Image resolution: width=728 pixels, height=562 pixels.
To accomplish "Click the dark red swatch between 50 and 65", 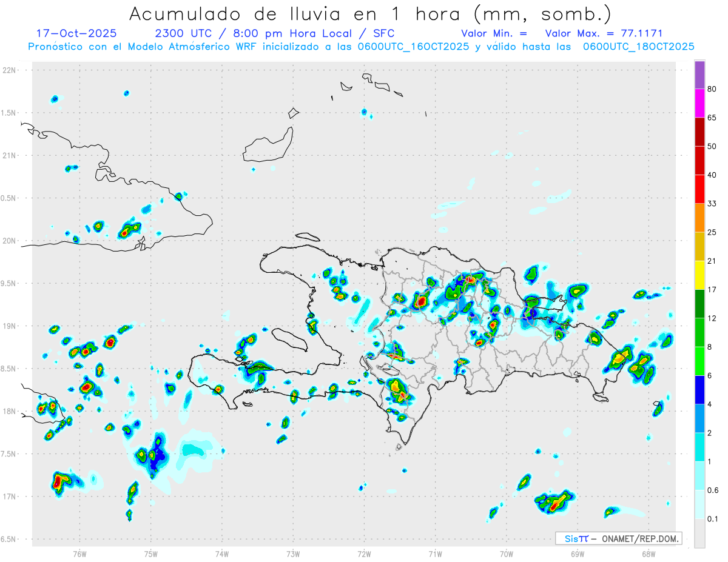I will point(699,132).
